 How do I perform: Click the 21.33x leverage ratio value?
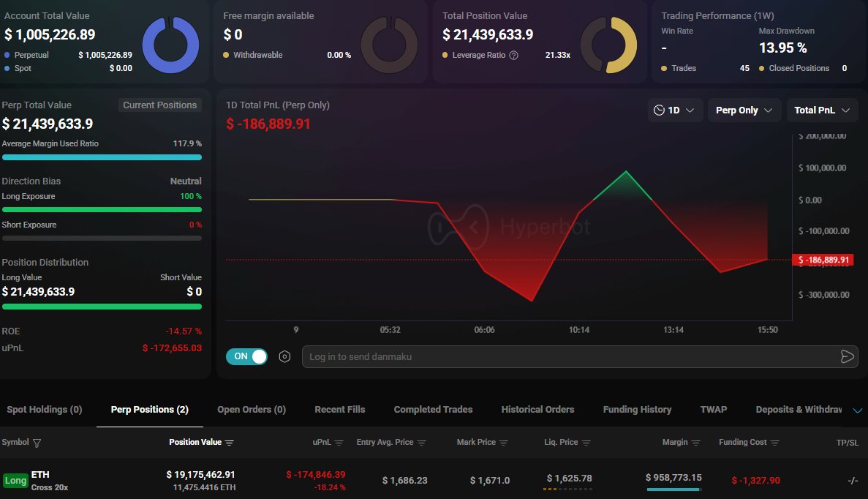558,55
